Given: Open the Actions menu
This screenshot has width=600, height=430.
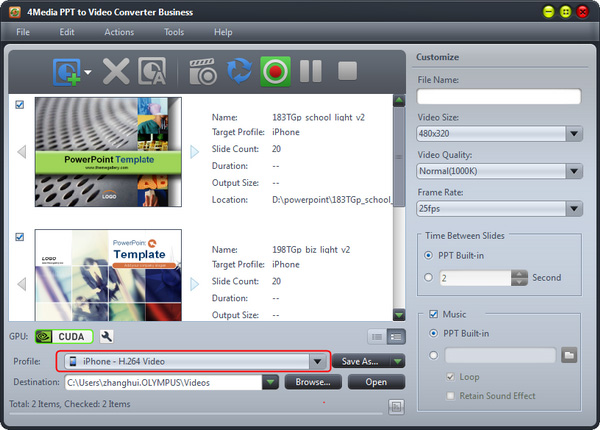Looking at the screenshot, I should [x=119, y=32].
